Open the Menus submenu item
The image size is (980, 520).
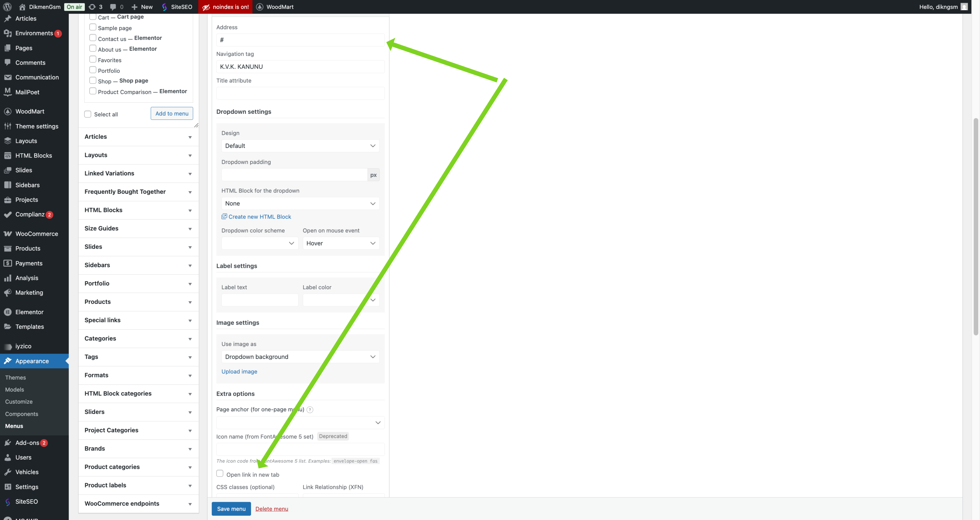pos(14,426)
